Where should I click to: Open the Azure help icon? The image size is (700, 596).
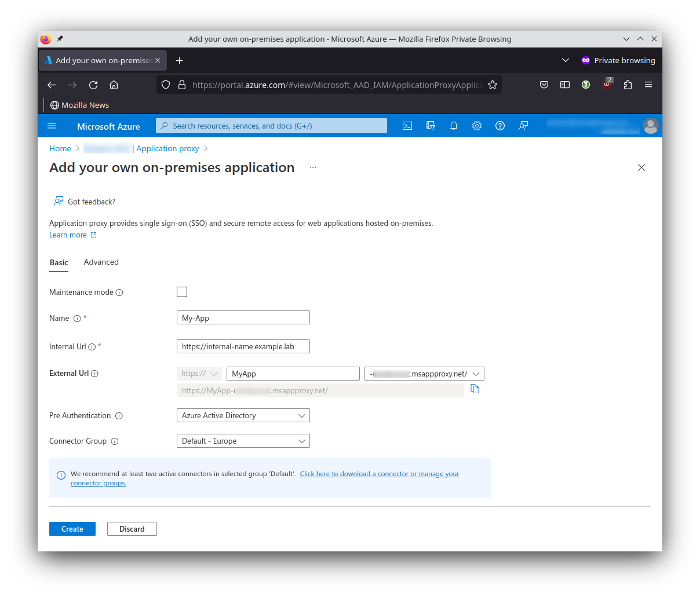[500, 126]
